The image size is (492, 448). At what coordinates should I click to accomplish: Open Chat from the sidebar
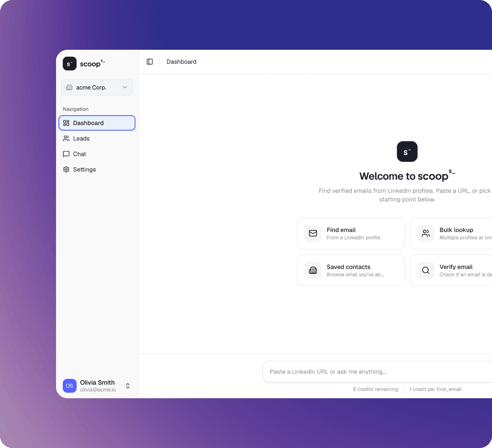coord(97,154)
